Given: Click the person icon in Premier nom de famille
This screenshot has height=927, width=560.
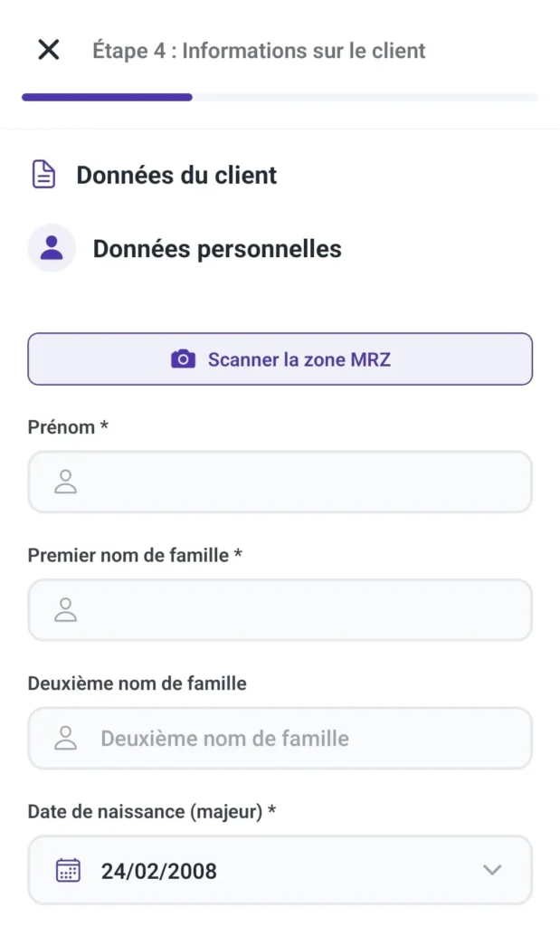Looking at the screenshot, I should (63, 610).
